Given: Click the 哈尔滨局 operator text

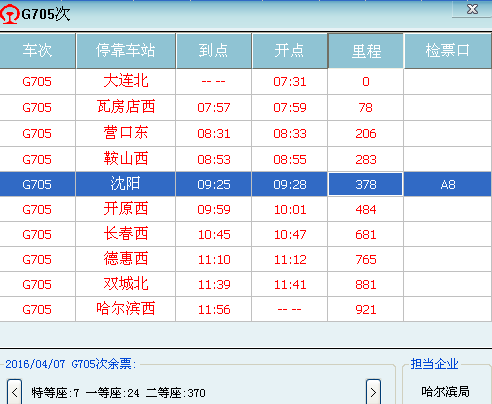Looking at the screenshot, I should (x=445, y=391).
